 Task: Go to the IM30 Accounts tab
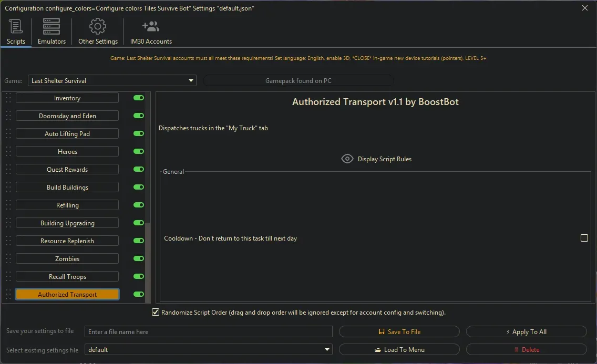point(151,32)
